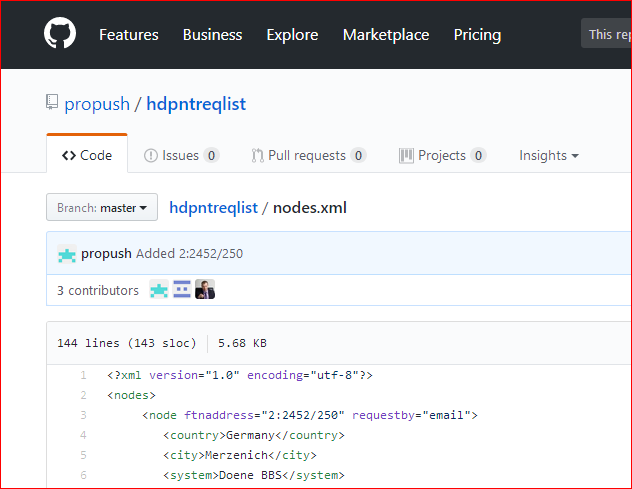The height and width of the screenshot is (489, 632).
Task: Click the Issues exclamation circle icon
Action: point(151,156)
